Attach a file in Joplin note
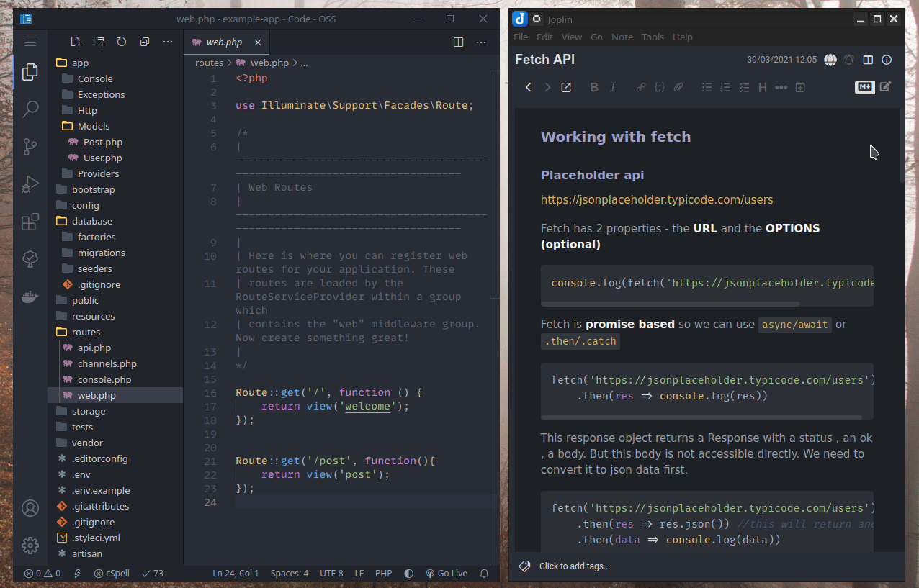Viewport: 919px width, 588px height. pos(678,87)
